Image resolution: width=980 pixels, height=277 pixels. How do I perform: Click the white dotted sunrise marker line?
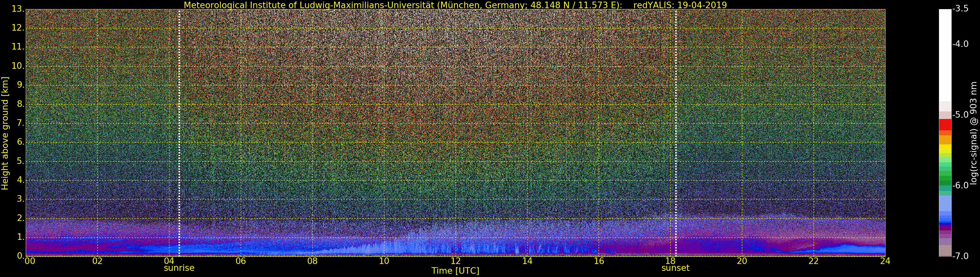coord(179,132)
